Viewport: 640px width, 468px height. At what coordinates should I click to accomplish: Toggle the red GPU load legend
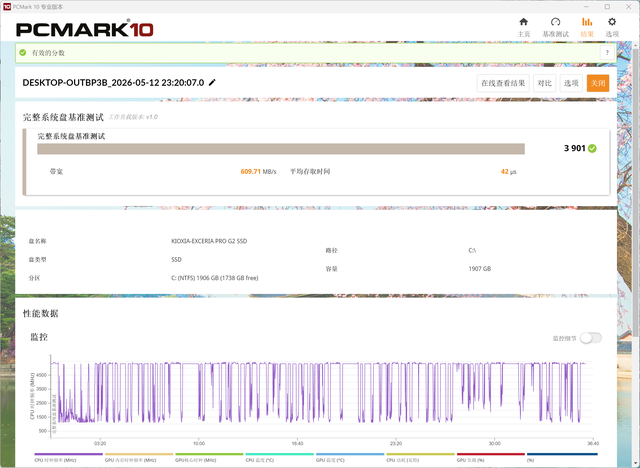pos(491,457)
